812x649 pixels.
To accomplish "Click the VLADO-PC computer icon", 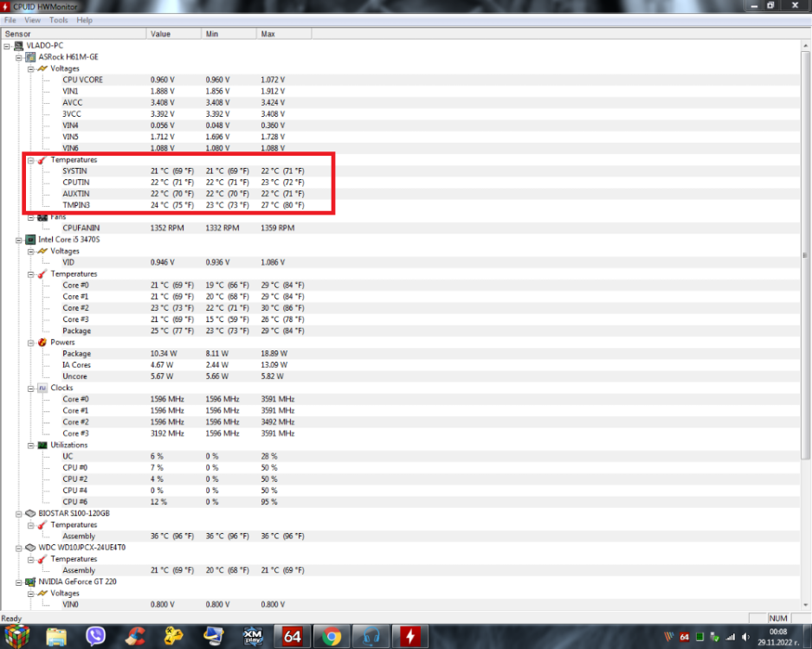I will tap(19, 46).
